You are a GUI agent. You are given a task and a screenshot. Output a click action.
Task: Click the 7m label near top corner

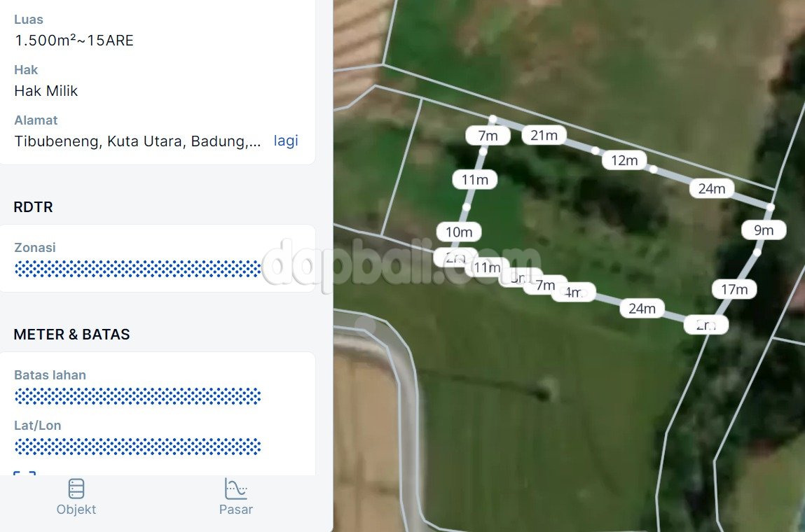488,136
